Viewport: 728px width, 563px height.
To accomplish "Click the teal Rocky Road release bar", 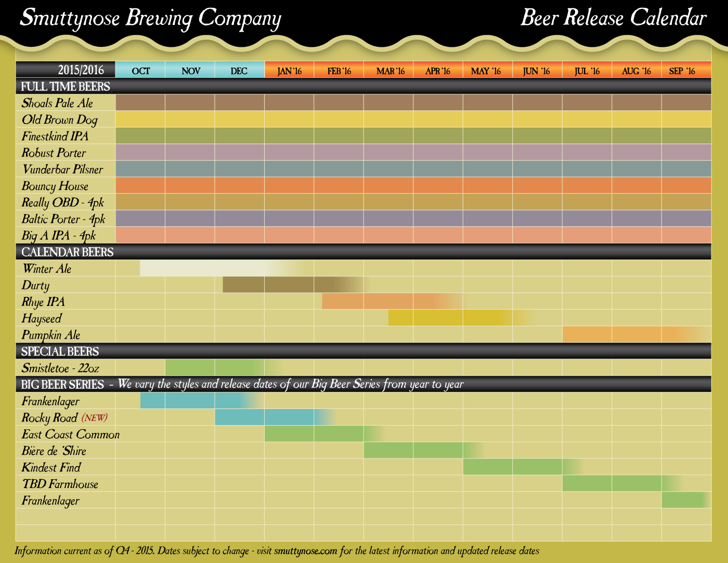I will pos(275,417).
